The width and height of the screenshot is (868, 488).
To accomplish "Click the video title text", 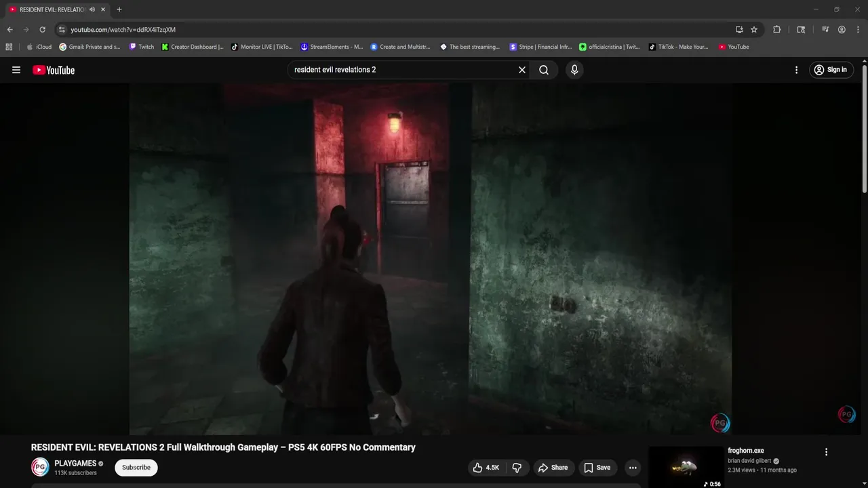I will click(x=223, y=447).
